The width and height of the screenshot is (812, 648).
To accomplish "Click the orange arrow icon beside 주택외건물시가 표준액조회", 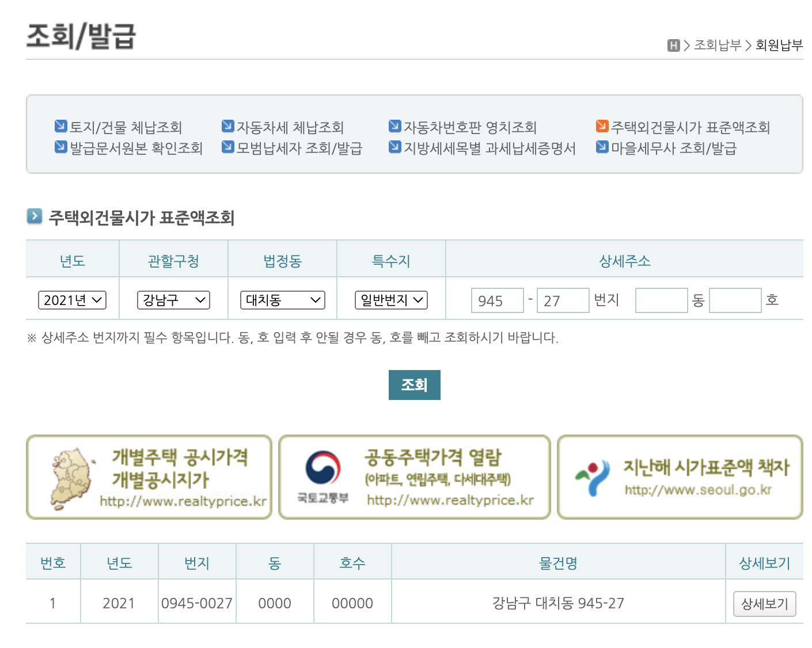I will [x=601, y=125].
